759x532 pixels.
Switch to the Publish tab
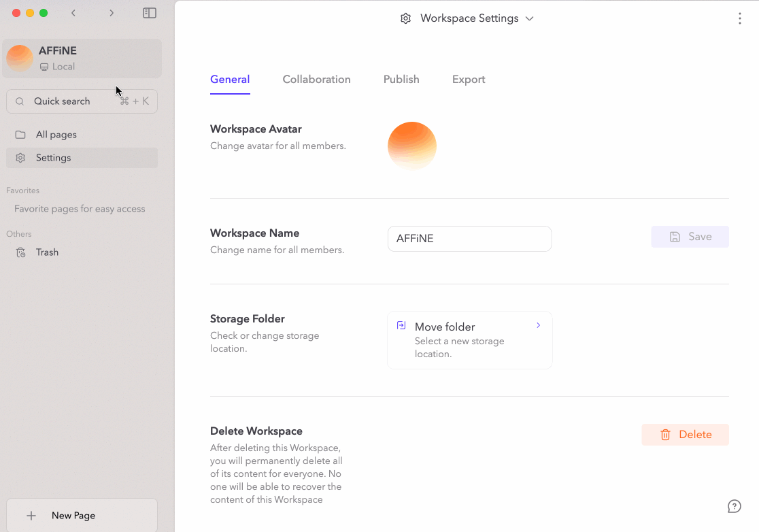click(401, 80)
